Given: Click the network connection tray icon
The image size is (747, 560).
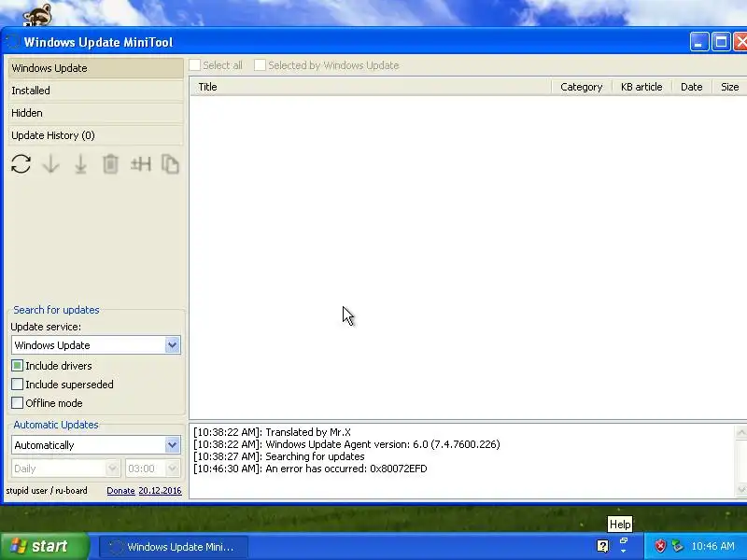Looking at the screenshot, I should pos(676,546).
